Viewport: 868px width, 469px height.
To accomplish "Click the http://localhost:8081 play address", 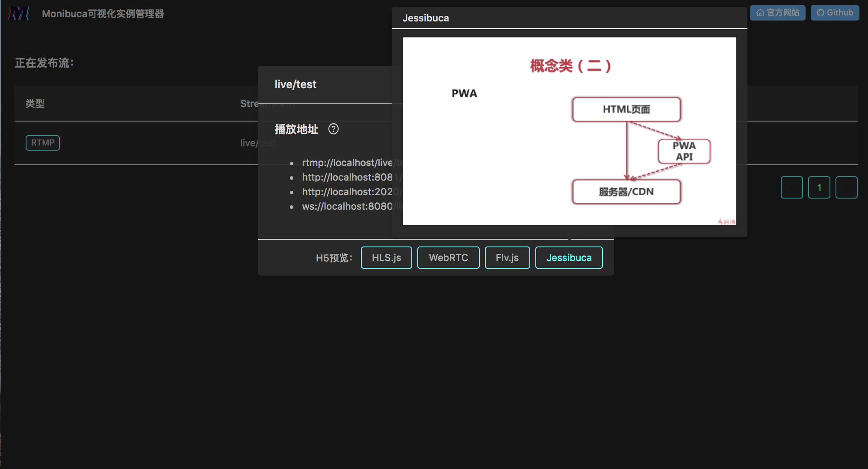I will pyautogui.click(x=346, y=177).
